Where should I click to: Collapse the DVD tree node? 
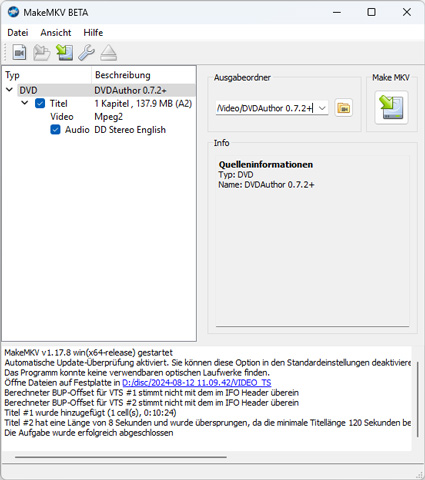click(9, 90)
